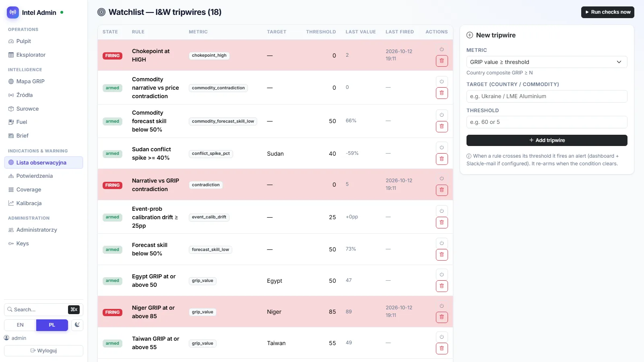Toggle dark mode moon icon
The width and height of the screenshot is (644, 362).
pos(77,325)
